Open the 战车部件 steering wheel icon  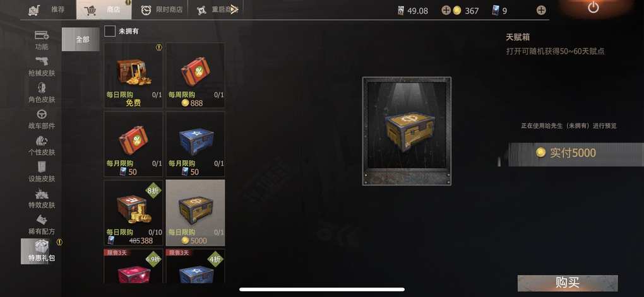point(42,115)
